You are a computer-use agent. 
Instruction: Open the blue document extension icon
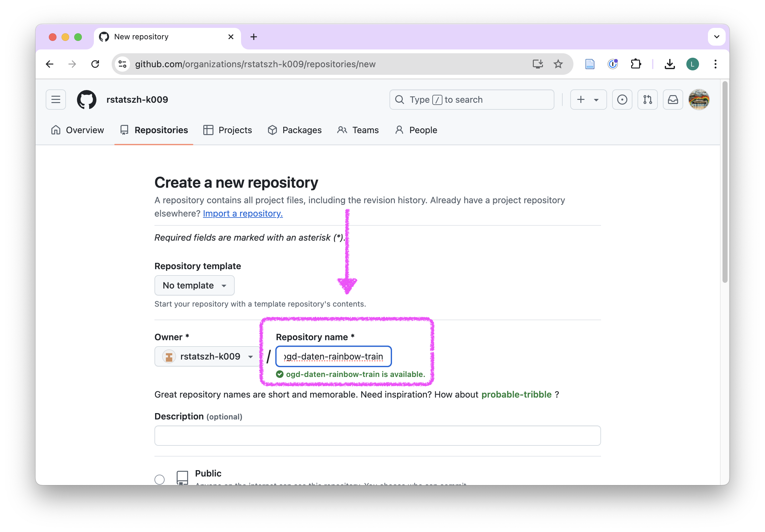pos(590,64)
